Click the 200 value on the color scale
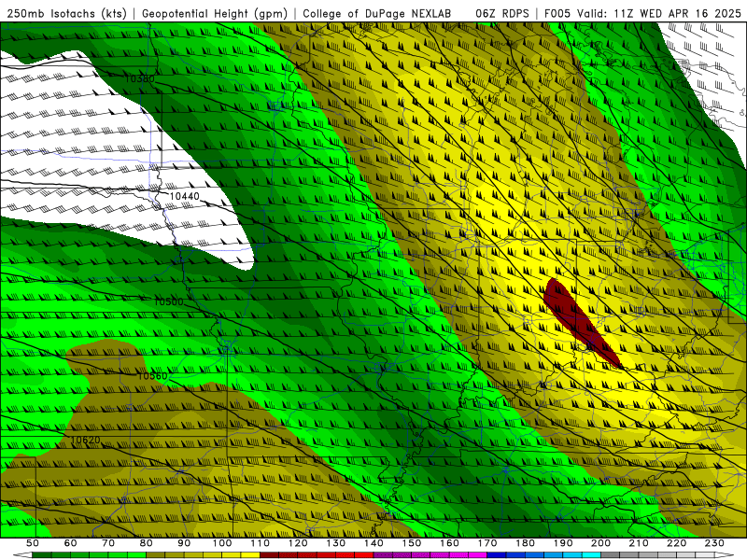Image resolution: width=747 pixels, height=560 pixels. point(600,543)
